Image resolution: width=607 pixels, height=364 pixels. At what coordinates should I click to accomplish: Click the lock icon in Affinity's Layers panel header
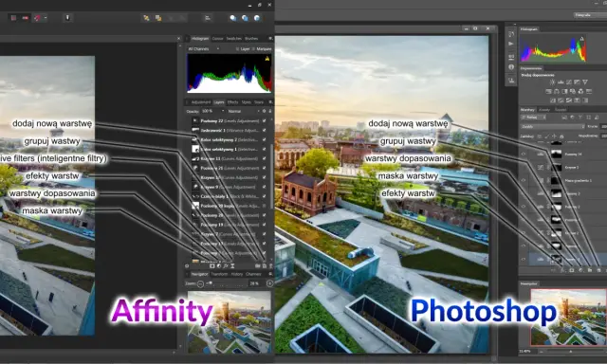(270, 111)
